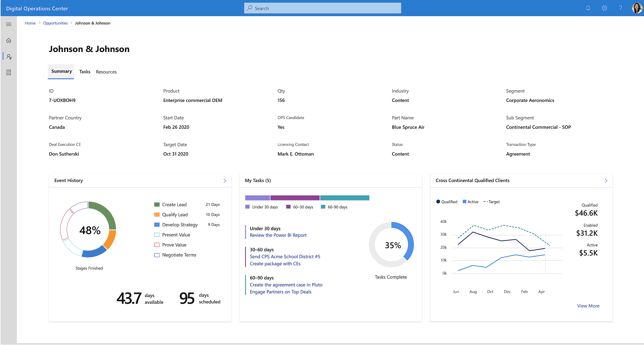Viewport: 644px width, 345px height.
Task: Click Agreement transaction type value
Action: (x=518, y=154)
